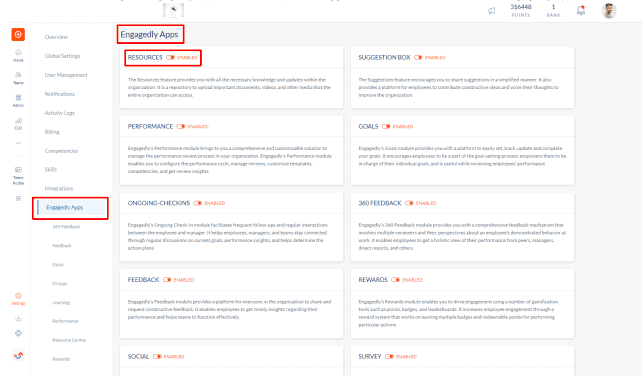Open Goals submenu item
The image size is (642, 381).
tap(58, 265)
